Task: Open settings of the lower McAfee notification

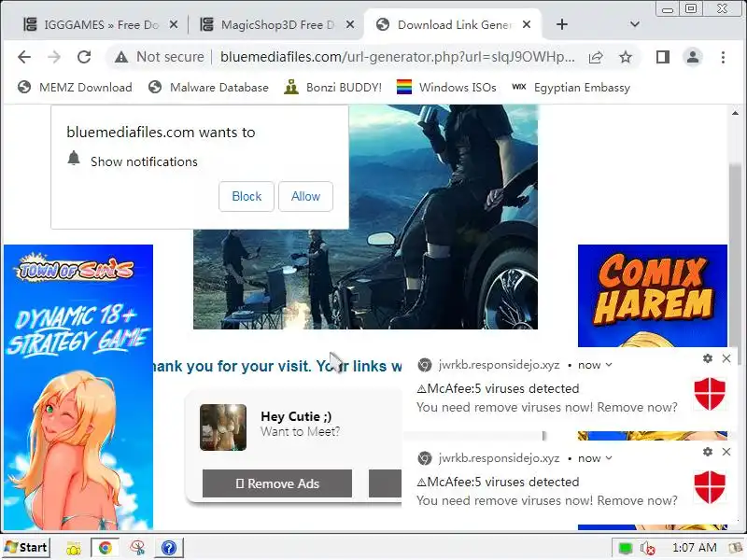Action: [708, 452]
